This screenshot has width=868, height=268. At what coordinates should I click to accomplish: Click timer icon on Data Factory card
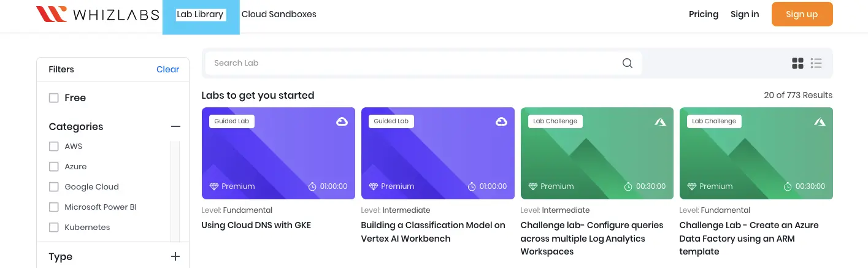tap(788, 186)
